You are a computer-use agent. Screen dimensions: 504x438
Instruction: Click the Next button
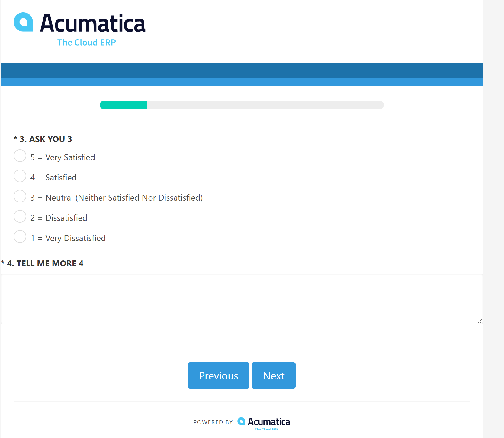[x=273, y=375]
